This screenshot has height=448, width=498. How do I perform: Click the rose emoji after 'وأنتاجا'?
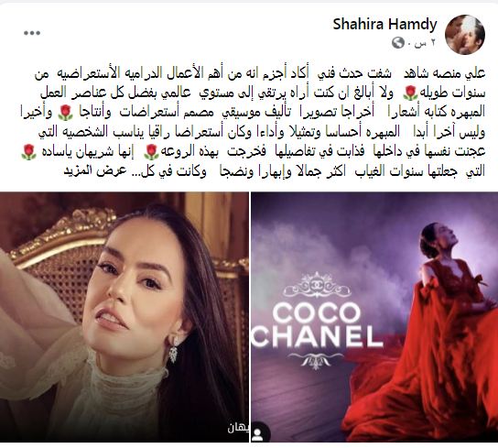coord(65,113)
